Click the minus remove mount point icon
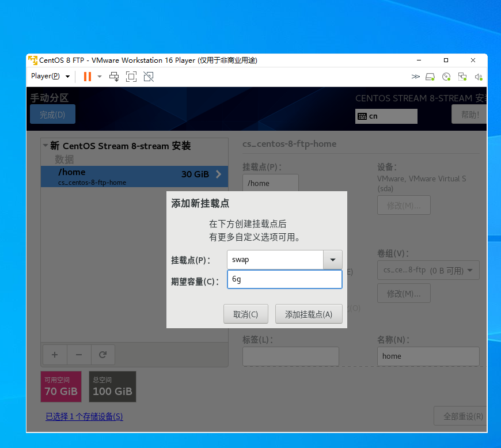The height and width of the screenshot is (448, 501). coord(79,355)
